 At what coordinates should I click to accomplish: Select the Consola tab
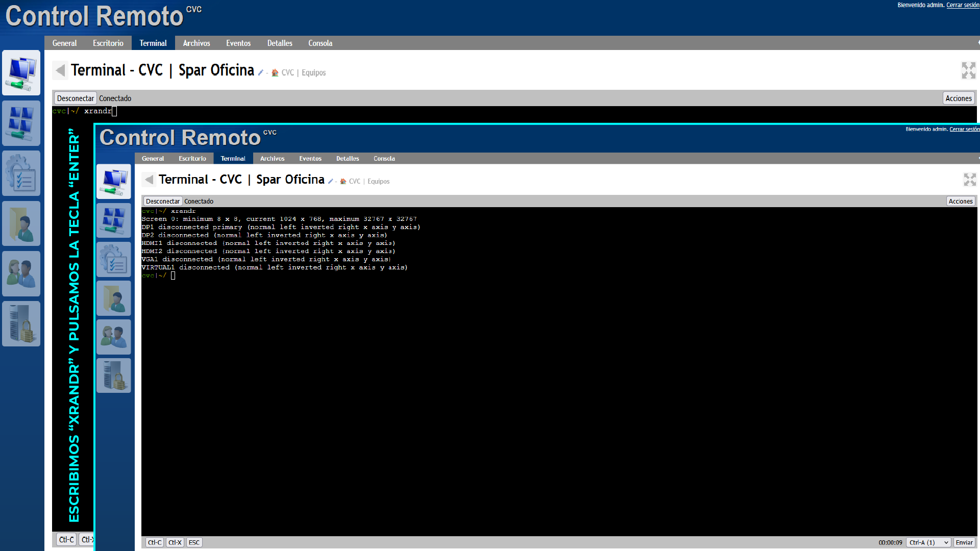pos(320,43)
